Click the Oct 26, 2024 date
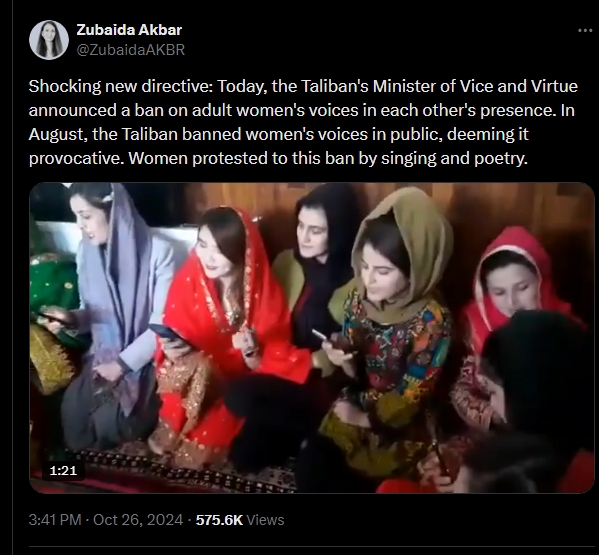Image resolution: width=599 pixels, height=555 pixels. click(138, 520)
